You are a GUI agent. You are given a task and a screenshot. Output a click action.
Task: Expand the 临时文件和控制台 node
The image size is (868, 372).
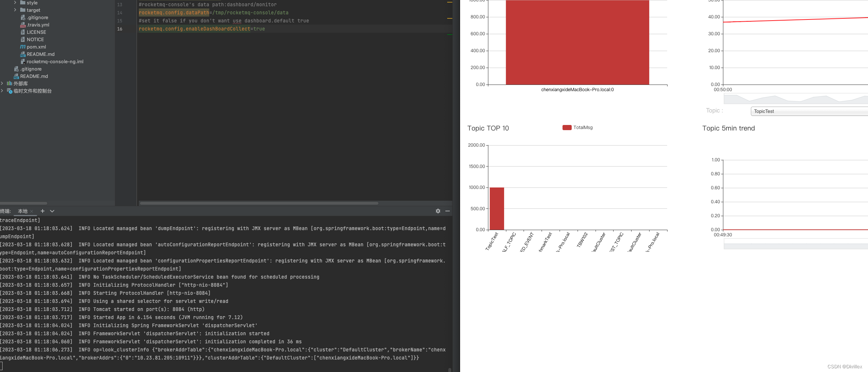(2, 91)
